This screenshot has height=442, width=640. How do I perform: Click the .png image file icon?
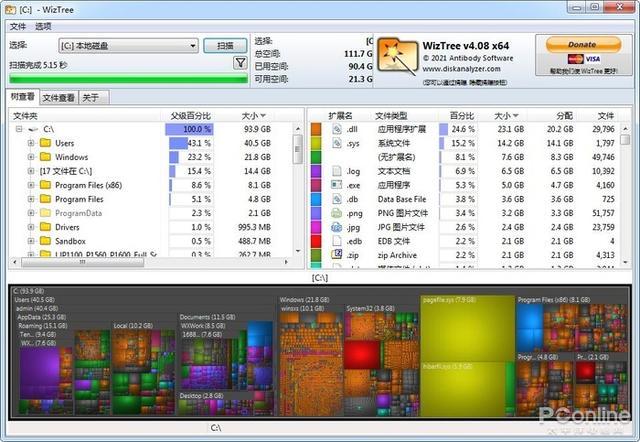[337, 213]
